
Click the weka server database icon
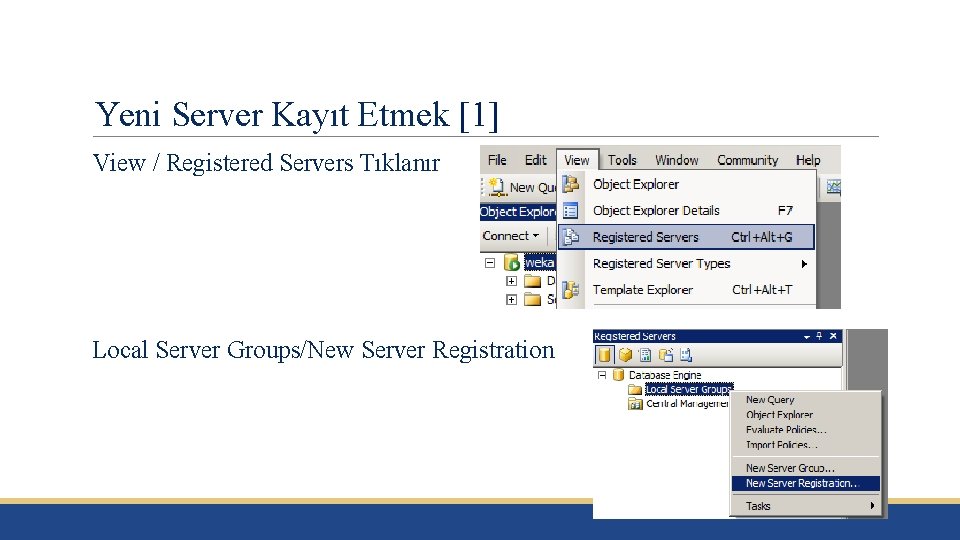coord(512,263)
